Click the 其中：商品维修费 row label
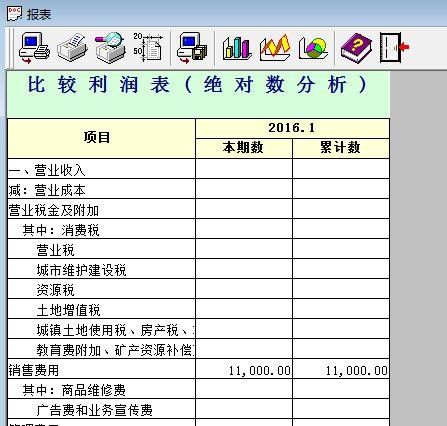The image size is (447, 426). click(x=74, y=390)
